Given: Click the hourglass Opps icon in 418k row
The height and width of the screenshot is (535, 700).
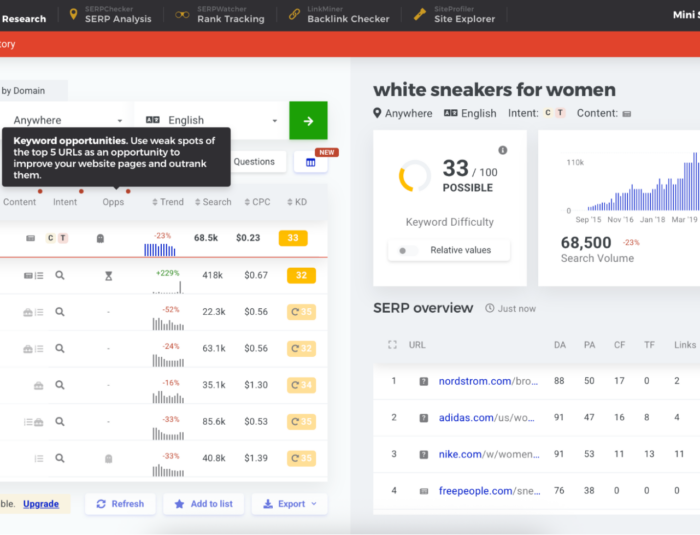Looking at the screenshot, I should (x=109, y=275).
